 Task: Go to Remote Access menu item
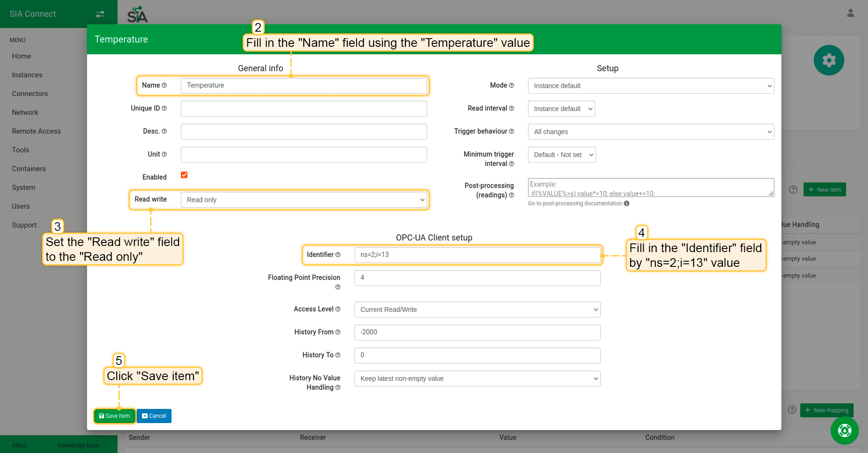36,131
